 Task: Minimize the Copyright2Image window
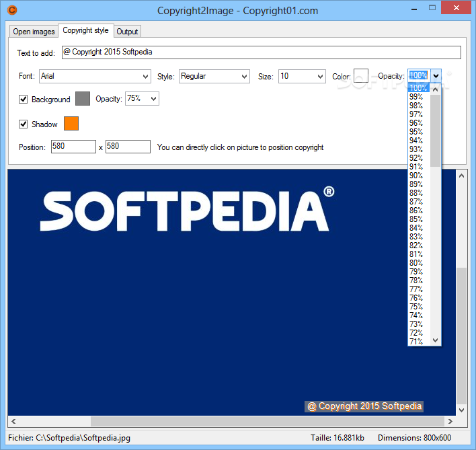[413, 9]
